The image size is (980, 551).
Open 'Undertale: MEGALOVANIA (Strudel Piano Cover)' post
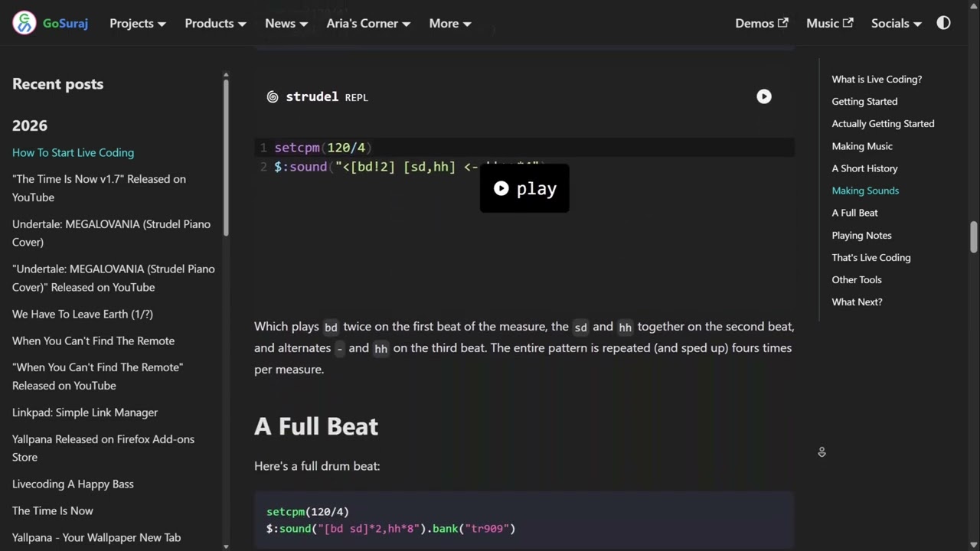[111, 233]
